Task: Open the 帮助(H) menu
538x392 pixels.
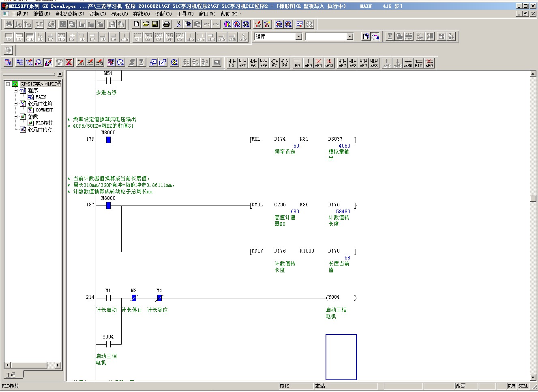Action: (x=229, y=14)
